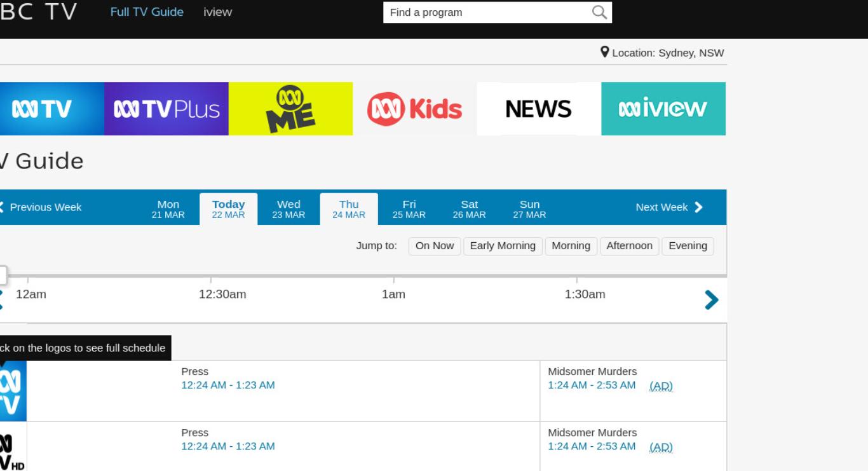Viewport: 868px width, 471px height.
Task: Click 1:24 AM - 2:53 AM in ABC TV row
Action: pyautogui.click(x=592, y=385)
